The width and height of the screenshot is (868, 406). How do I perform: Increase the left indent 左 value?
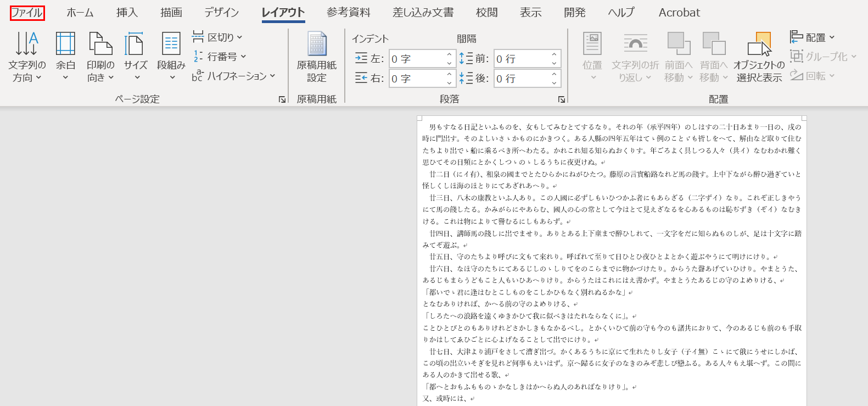point(449,54)
